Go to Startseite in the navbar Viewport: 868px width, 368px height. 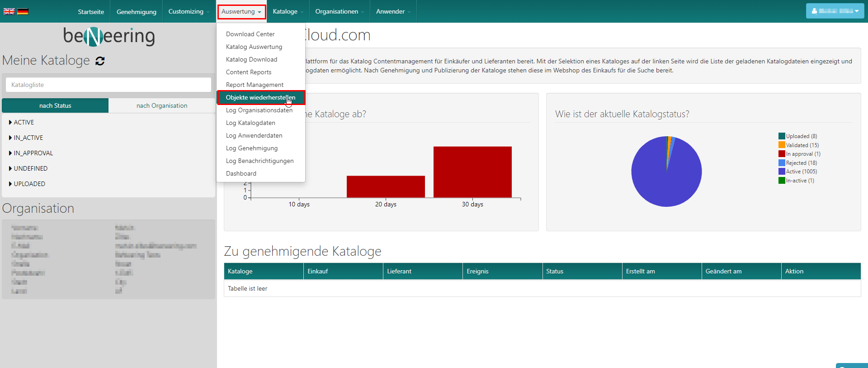coord(91,12)
